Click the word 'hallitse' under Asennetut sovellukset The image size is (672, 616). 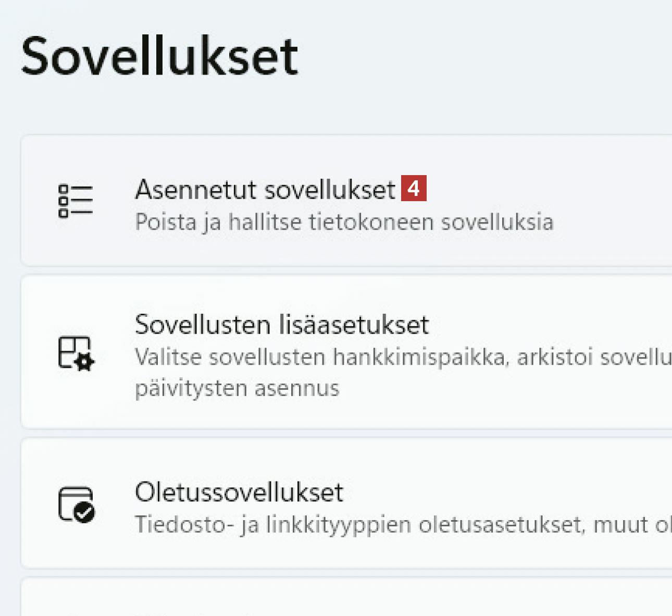(265, 222)
